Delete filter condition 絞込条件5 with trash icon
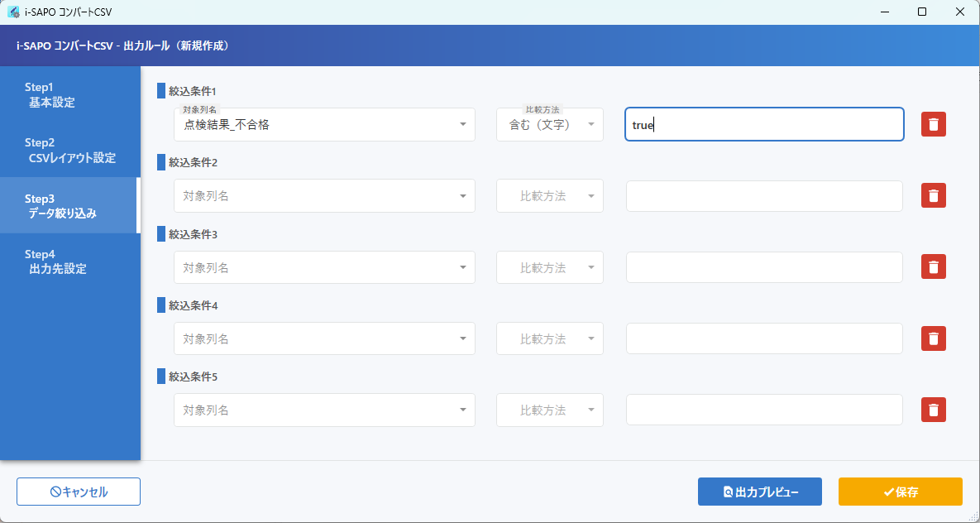The width and height of the screenshot is (980, 523). click(933, 410)
